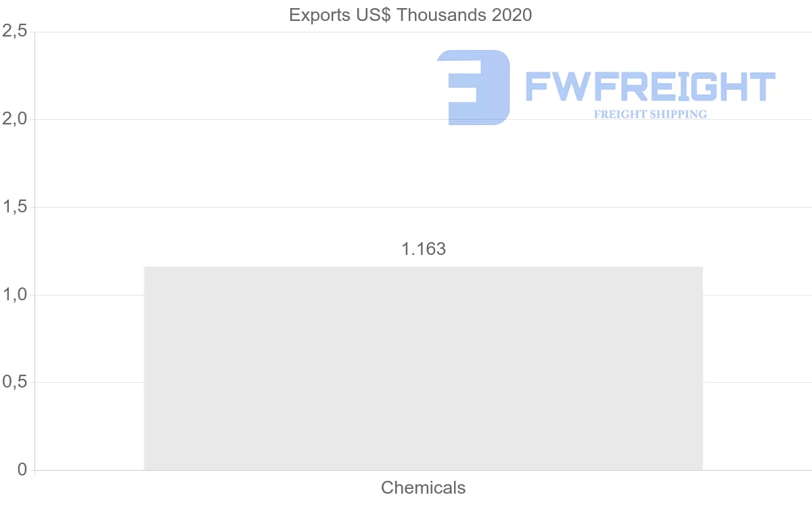This screenshot has height=516, width=812.
Task: Click the FWFREIGHT watermark text
Action: pyautogui.click(x=650, y=87)
